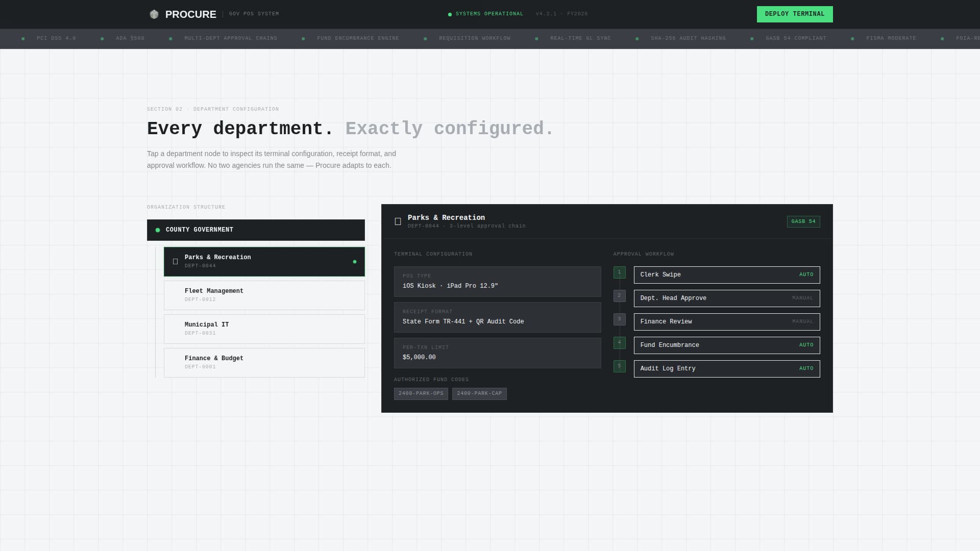
Task: Select the Clerk Swipe workflow step
Action: (x=727, y=275)
